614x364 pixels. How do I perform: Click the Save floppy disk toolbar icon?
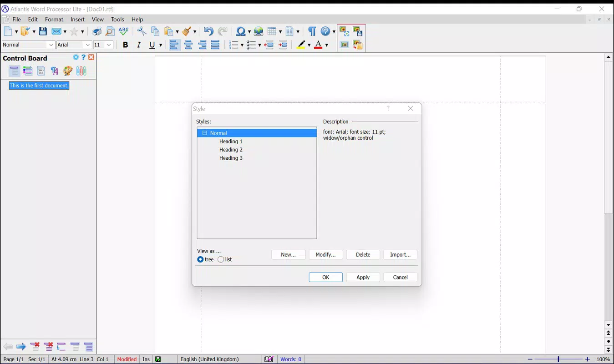43,31
